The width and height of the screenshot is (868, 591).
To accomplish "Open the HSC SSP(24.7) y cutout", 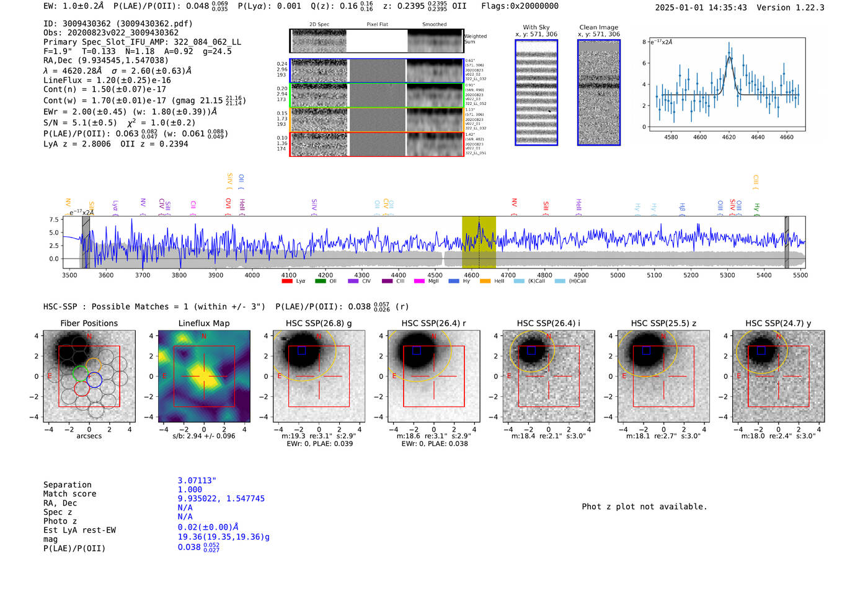I will [779, 376].
